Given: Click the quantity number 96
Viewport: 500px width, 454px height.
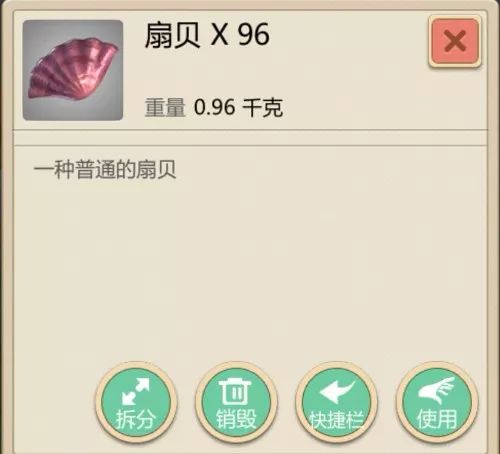Looking at the screenshot, I should 253,35.
